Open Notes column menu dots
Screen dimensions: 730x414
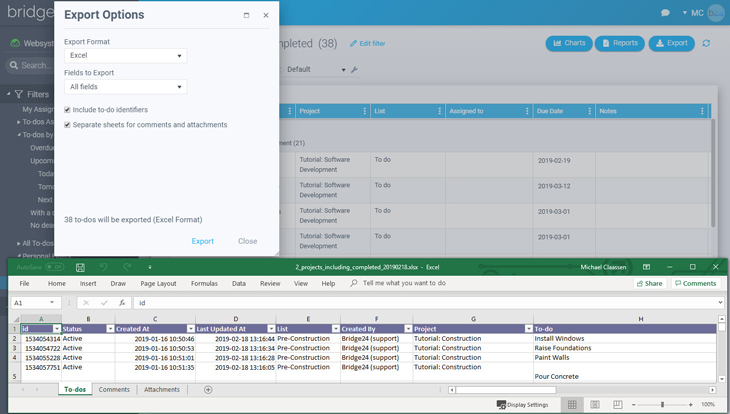tap(702, 111)
